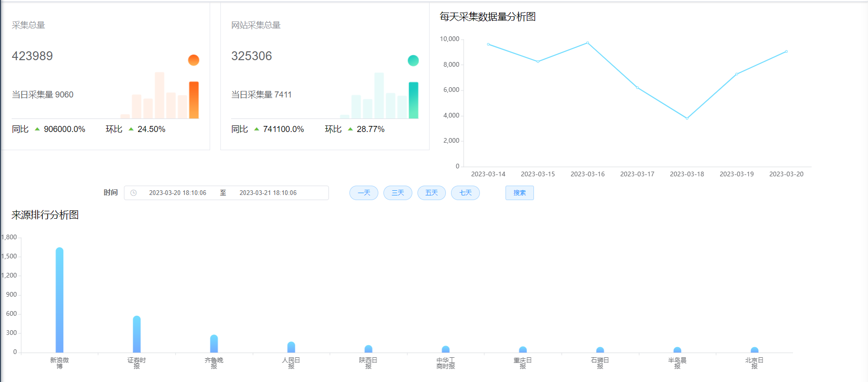Click the 当日采集量 9060 text

42,95
